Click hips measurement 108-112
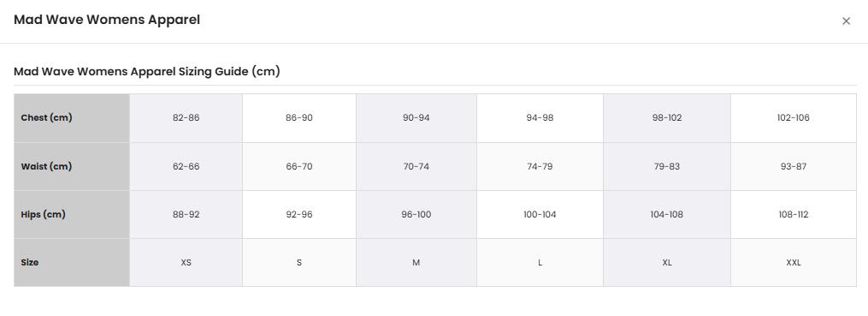 click(x=794, y=215)
